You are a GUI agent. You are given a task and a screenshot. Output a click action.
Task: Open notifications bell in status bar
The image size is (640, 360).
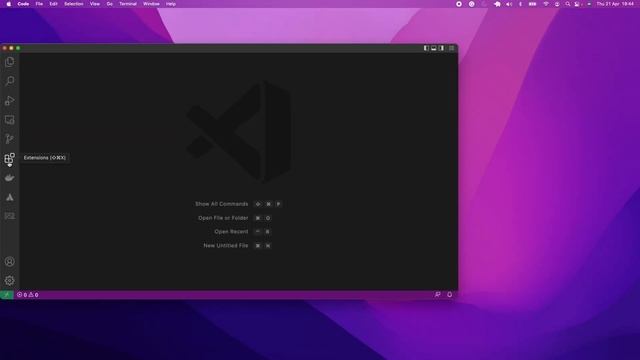click(449, 295)
